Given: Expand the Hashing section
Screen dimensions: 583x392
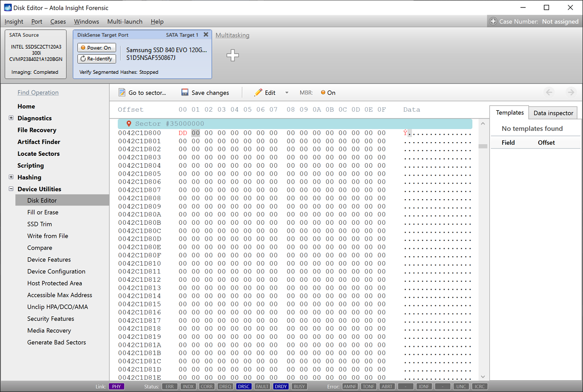Looking at the screenshot, I should click(x=11, y=177).
